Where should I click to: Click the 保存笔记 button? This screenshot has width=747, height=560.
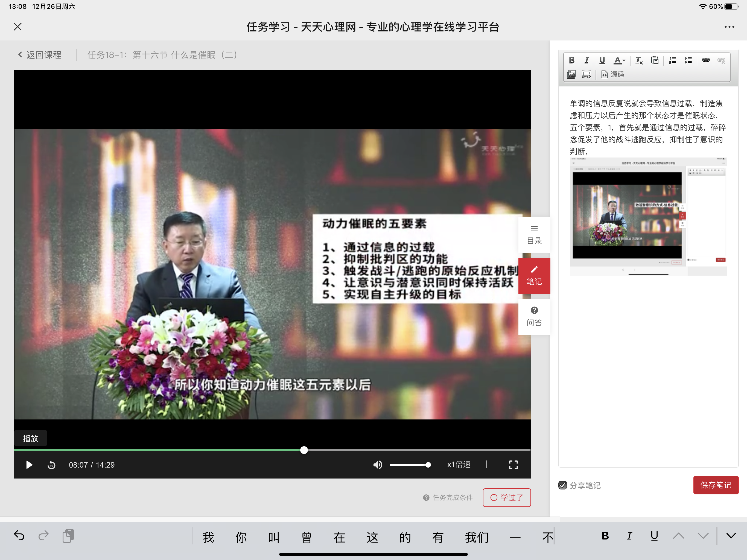(716, 485)
